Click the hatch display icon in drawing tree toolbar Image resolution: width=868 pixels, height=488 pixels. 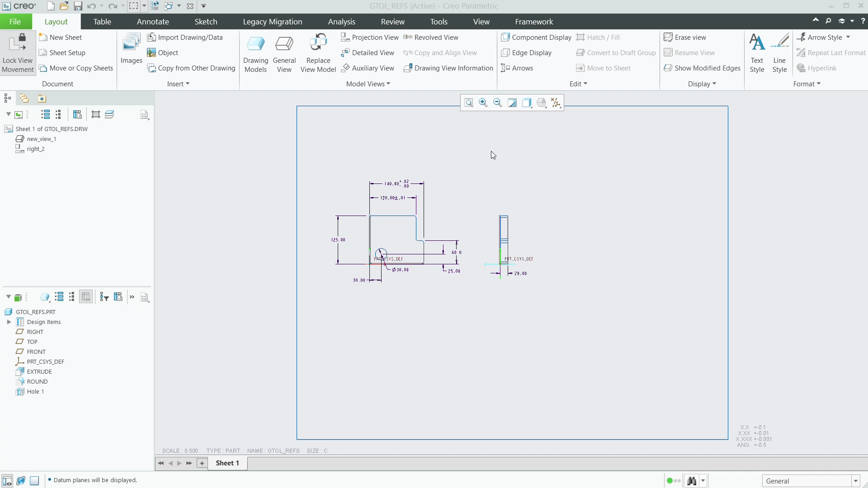coord(95,115)
